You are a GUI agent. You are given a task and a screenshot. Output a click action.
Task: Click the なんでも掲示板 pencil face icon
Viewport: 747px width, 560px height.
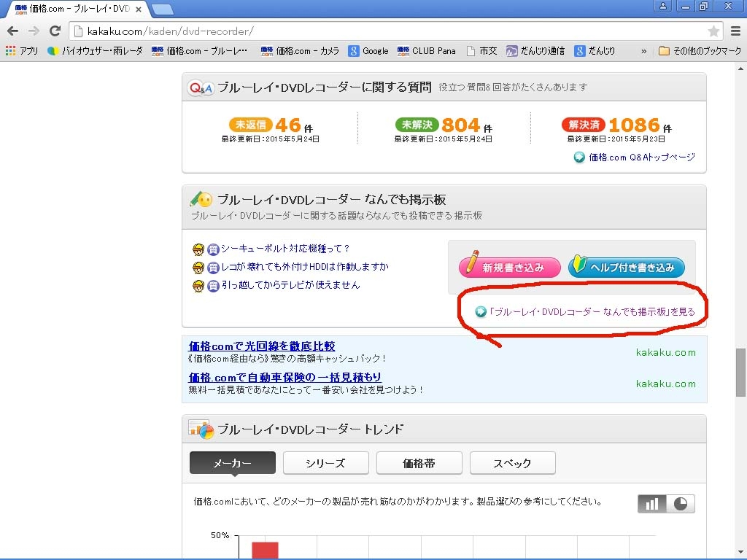pyautogui.click(x=201, y=199)
